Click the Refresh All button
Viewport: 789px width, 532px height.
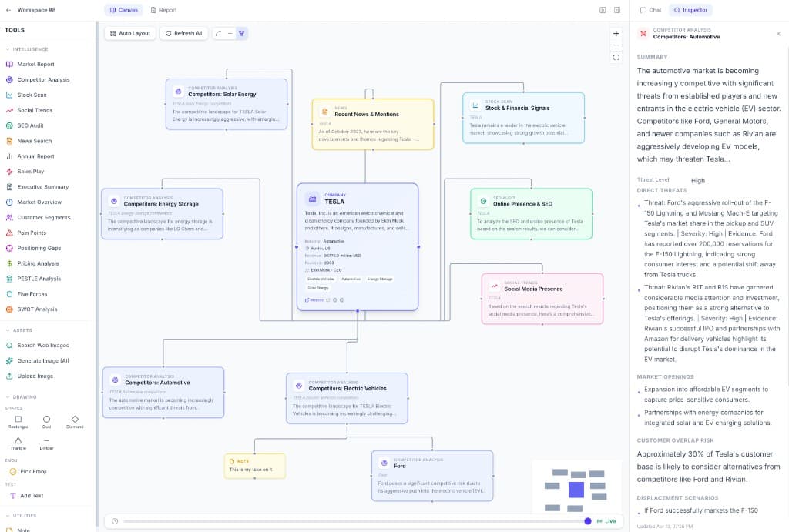[183, 34]
